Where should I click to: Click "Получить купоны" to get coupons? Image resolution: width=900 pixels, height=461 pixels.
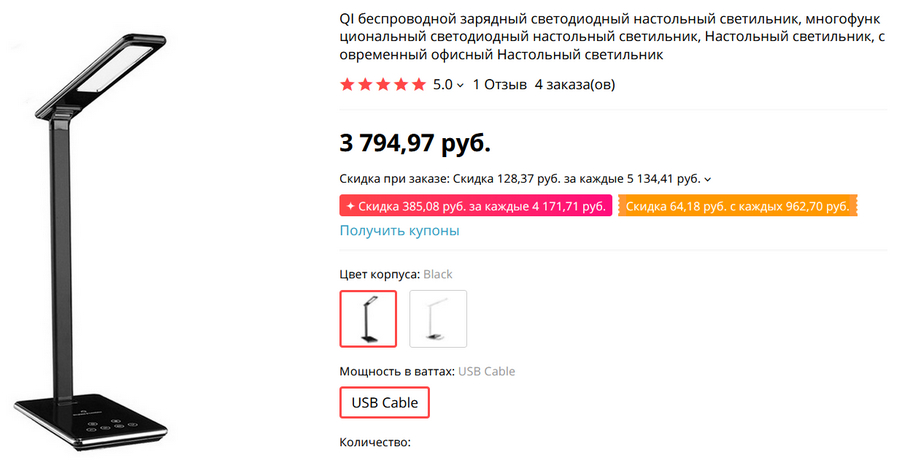[x=400, y=231]
